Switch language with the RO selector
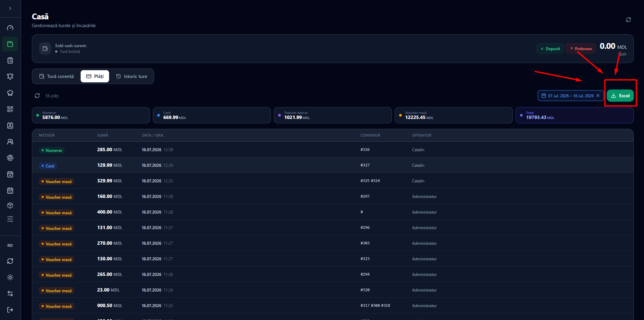This screenshot has width=644, height=320. pos(10,245)
